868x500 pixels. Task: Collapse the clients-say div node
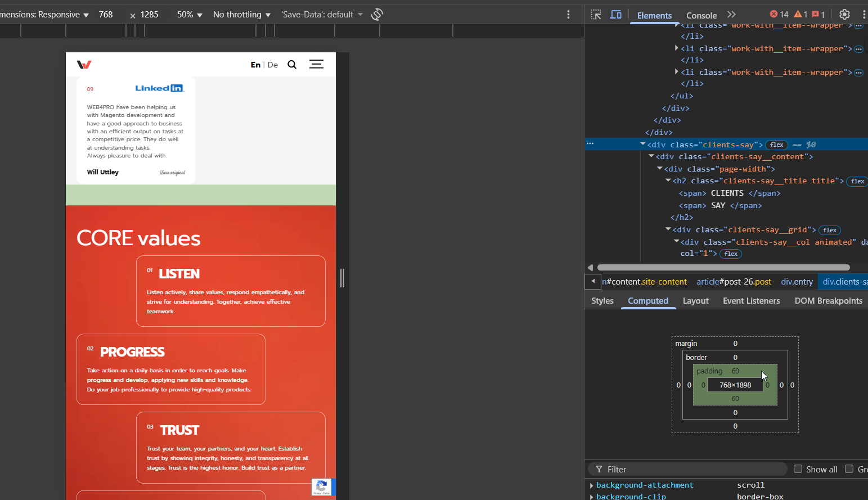[x=642, y=145]
